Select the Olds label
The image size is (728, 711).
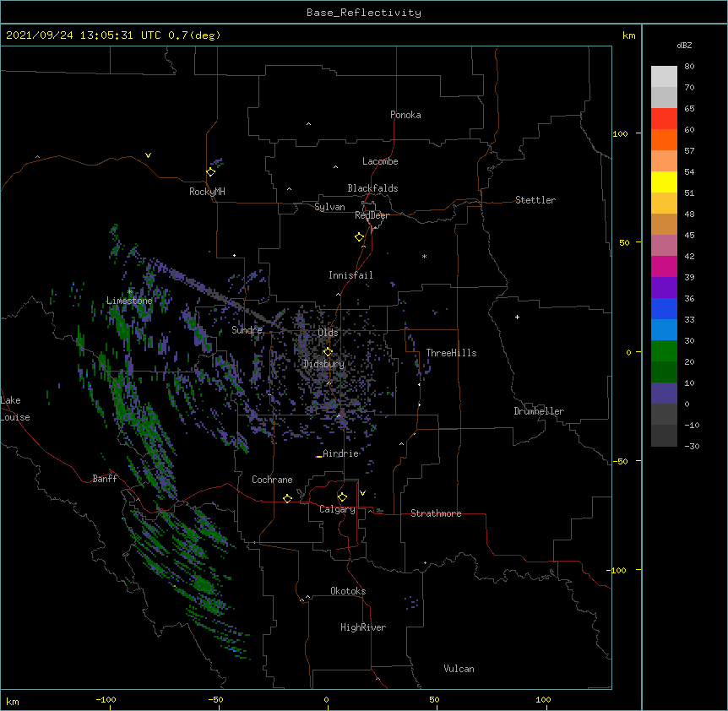pyautogui.click(x=328, y=333)
